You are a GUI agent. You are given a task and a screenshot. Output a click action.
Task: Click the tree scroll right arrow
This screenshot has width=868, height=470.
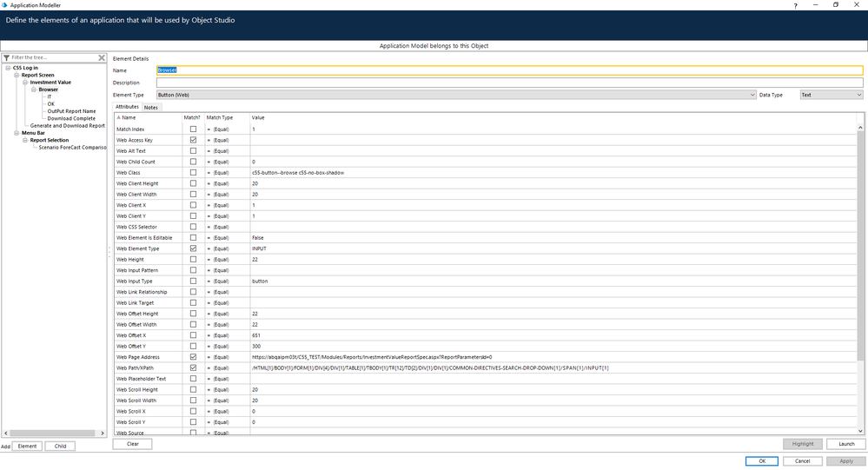(x=103, y=434)
